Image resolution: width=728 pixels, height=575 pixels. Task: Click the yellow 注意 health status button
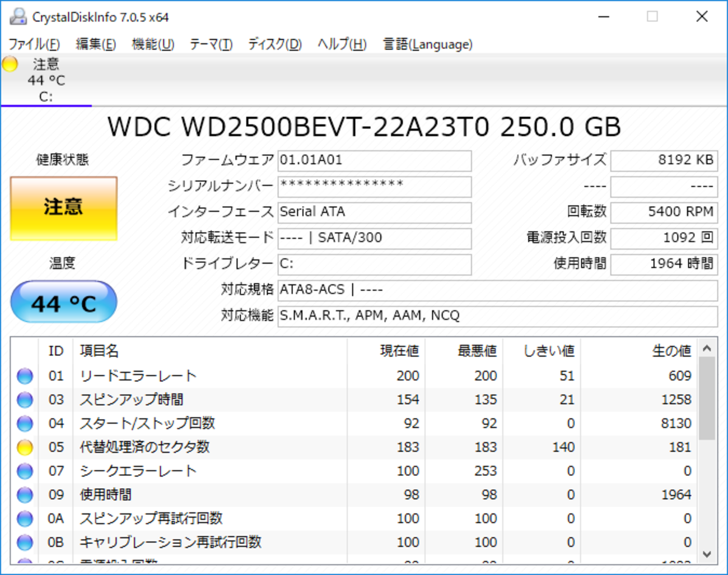64,208
